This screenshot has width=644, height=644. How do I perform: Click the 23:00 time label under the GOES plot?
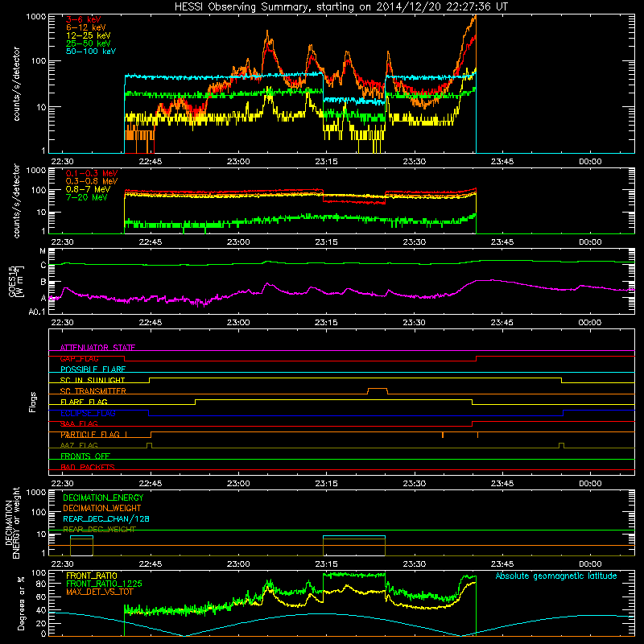[x=238, y=323]
